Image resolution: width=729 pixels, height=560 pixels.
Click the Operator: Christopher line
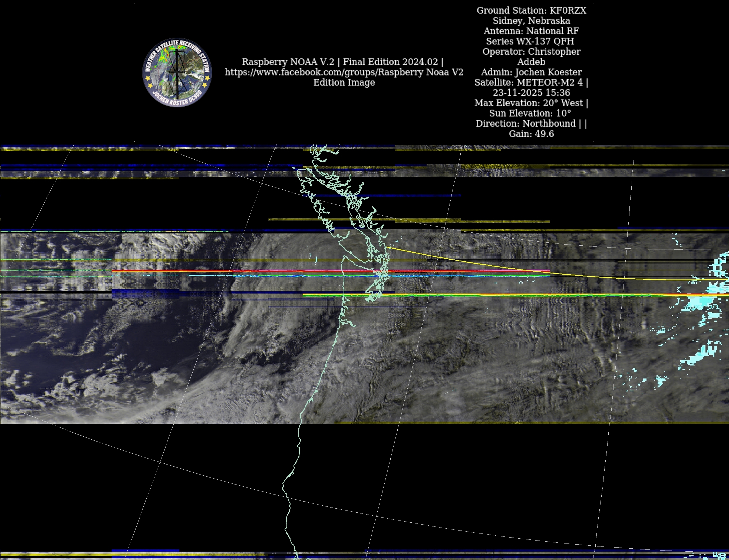(531, 52)
